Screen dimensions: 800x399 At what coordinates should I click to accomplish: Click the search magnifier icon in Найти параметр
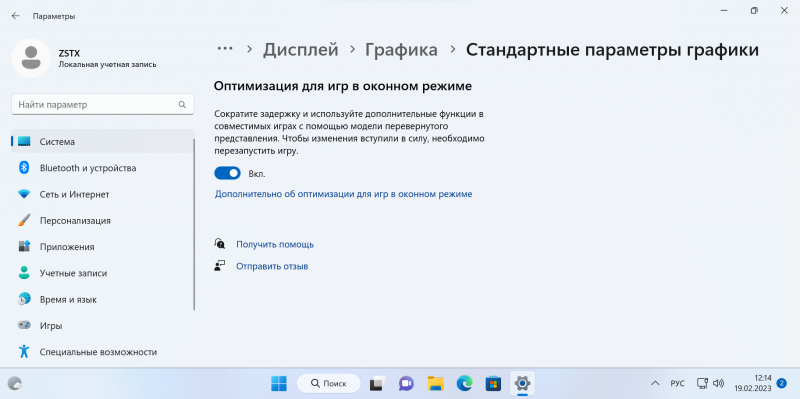[182, 105]
